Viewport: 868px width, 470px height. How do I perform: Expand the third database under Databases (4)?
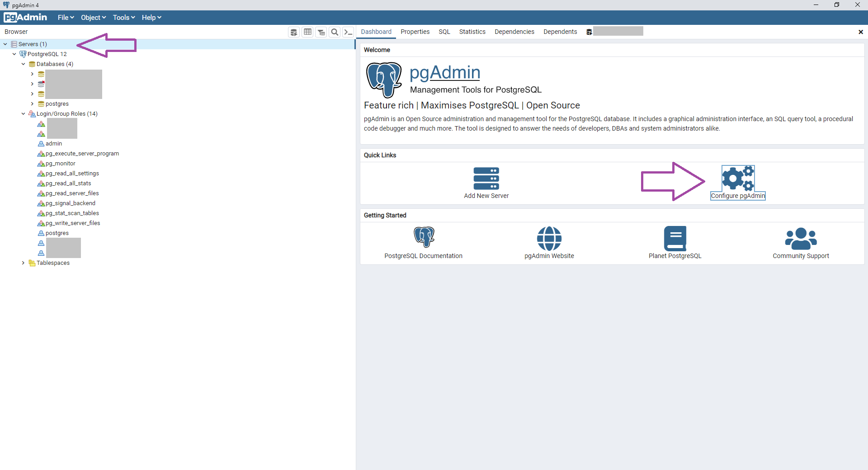[32, 94]
